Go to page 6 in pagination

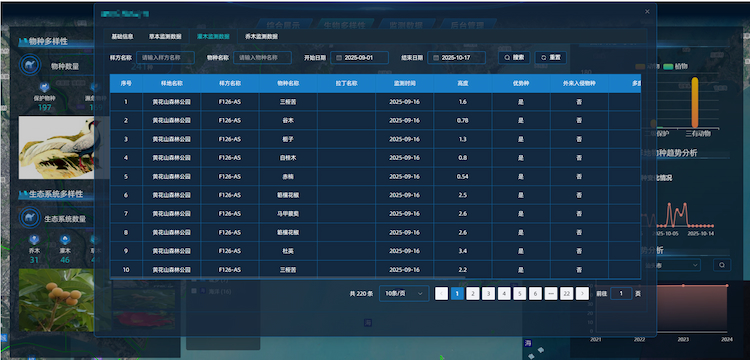click(535, 294)
